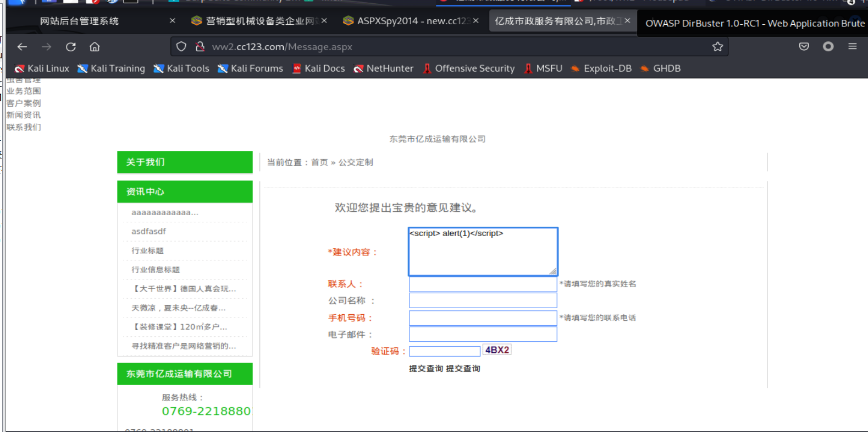Viewport: 868px width, 432px height.
Task: Open the Kali Docs bookmark
Action: pyautogui.click(x=319, y=68)
